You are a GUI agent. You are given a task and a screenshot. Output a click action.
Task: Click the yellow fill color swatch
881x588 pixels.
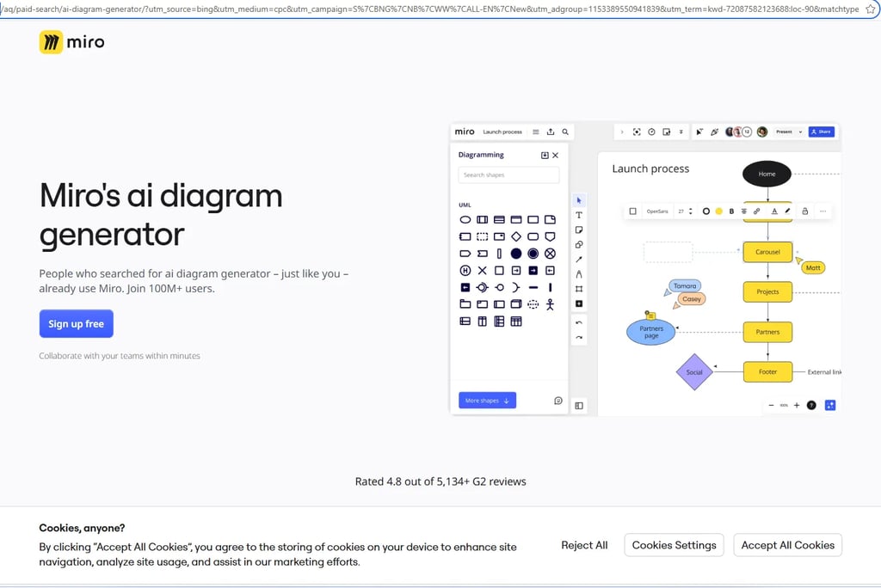pos(718,211)
